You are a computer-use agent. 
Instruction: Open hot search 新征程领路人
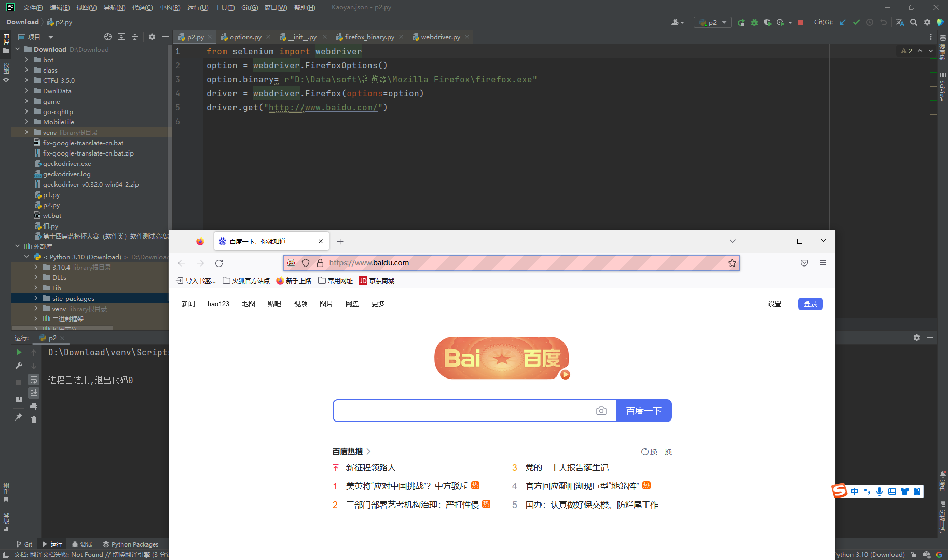coord(371,468)
